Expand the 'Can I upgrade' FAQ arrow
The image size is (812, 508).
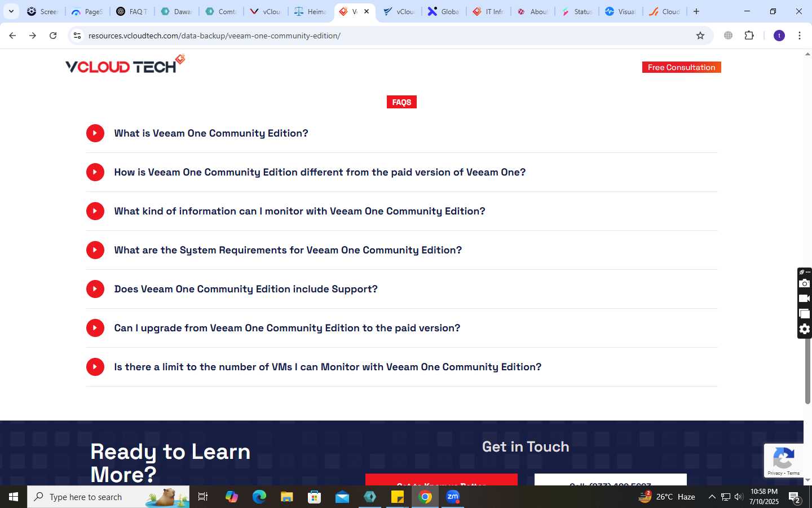coord(95,328)
